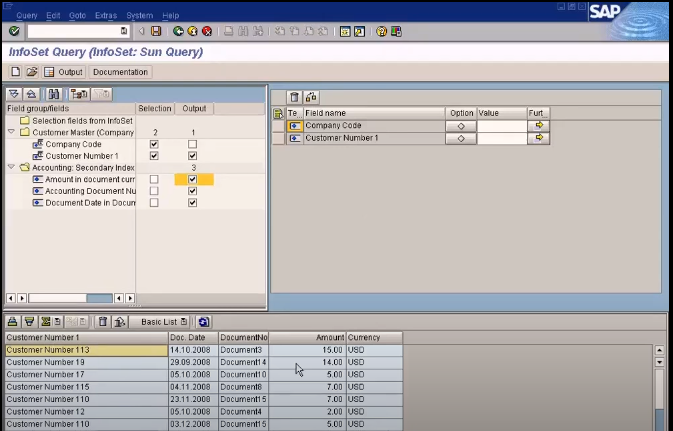Open the Extras menu

pyautogui.click(x=106, y=15)
